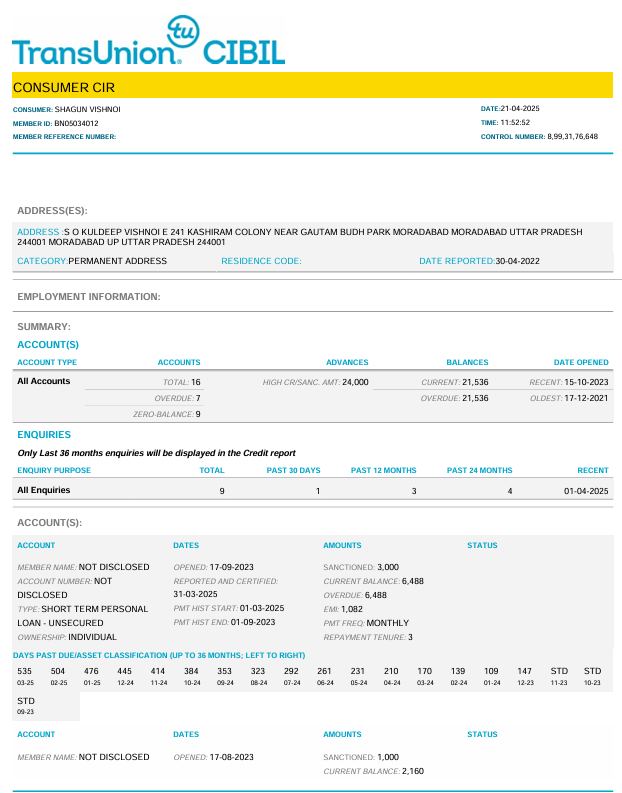Select oldest date opened 17-12-2021
This screenshot has height=793, width=622.
tap(586, 399)
